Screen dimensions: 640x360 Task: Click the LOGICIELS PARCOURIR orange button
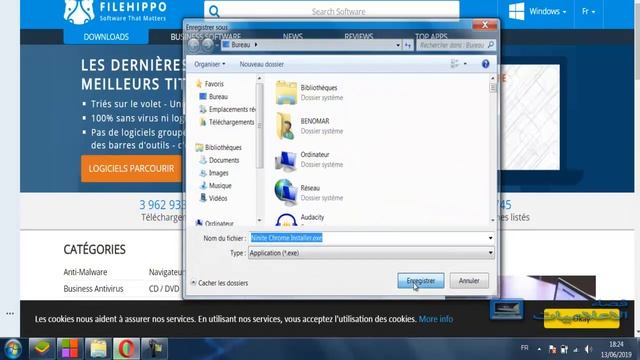click(x=131, y=168)
